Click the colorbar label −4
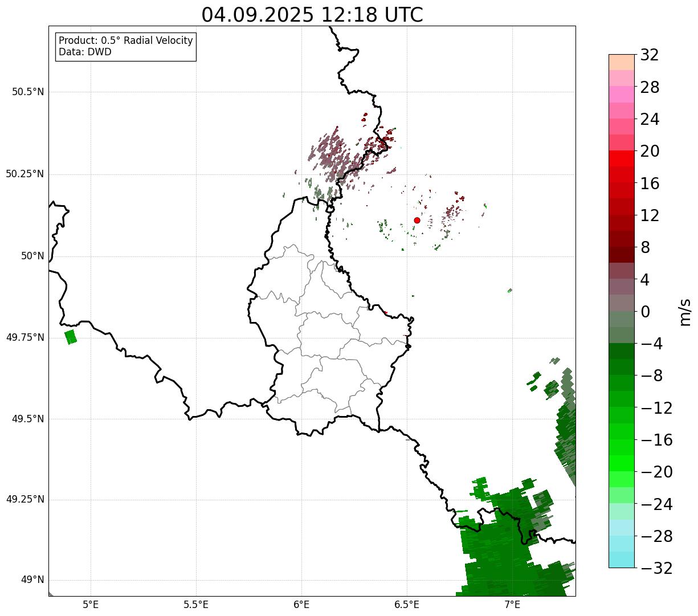Screen dimensions: 698x616 tap(651, 344)
